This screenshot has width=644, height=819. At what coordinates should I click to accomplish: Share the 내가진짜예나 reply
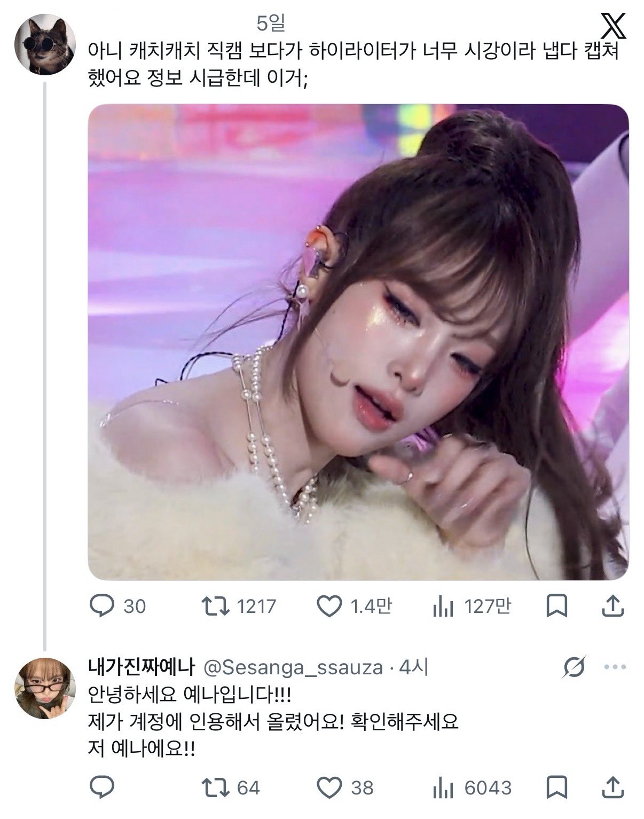[x=612, y=787]
